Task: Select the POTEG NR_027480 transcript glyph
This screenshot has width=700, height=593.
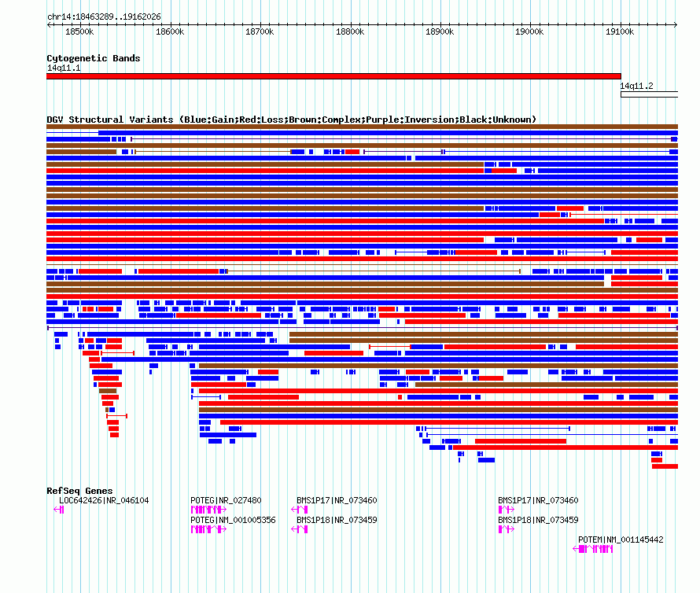Action: pos(208,510)
